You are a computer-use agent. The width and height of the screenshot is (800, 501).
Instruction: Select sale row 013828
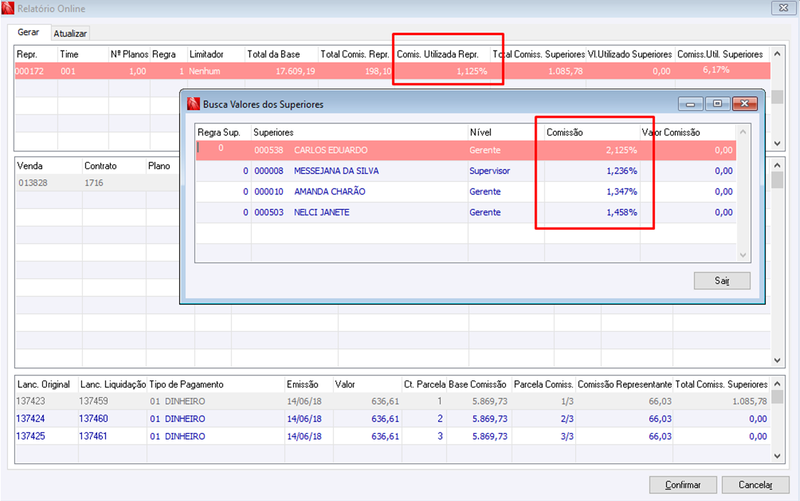tap(97, 183)
